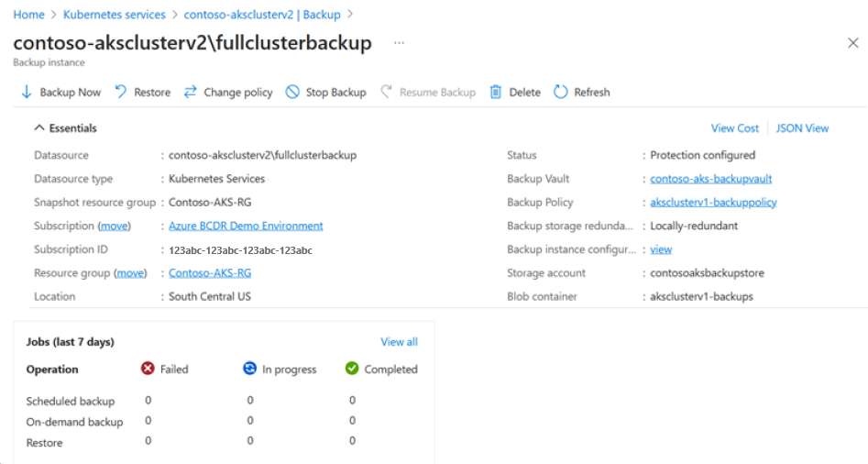This screenshot has width=868, height=464.
Task: Open the Contoso-AKS-RG resource group link
Action: pos(210,273)
